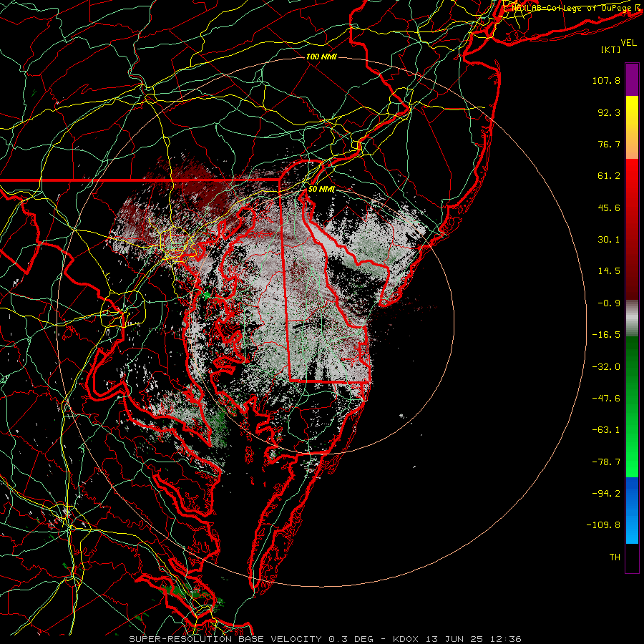Viewport: 644px width, 644px height.
Task: Click the 45.6 velocity scale value
Action: [609, 208]
